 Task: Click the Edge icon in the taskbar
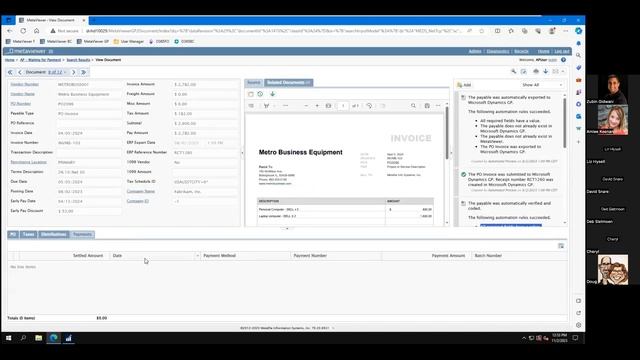pos(53,338)
